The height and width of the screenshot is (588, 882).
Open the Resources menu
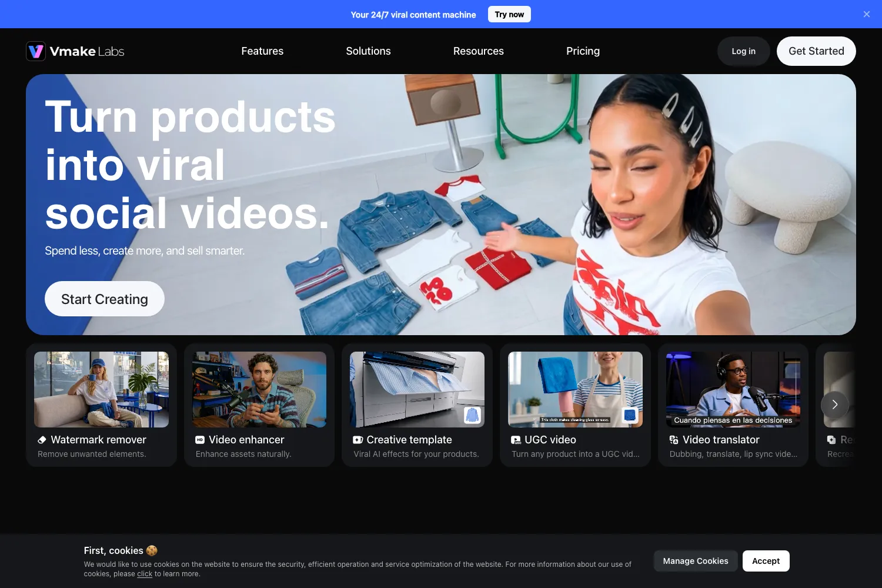479,51
